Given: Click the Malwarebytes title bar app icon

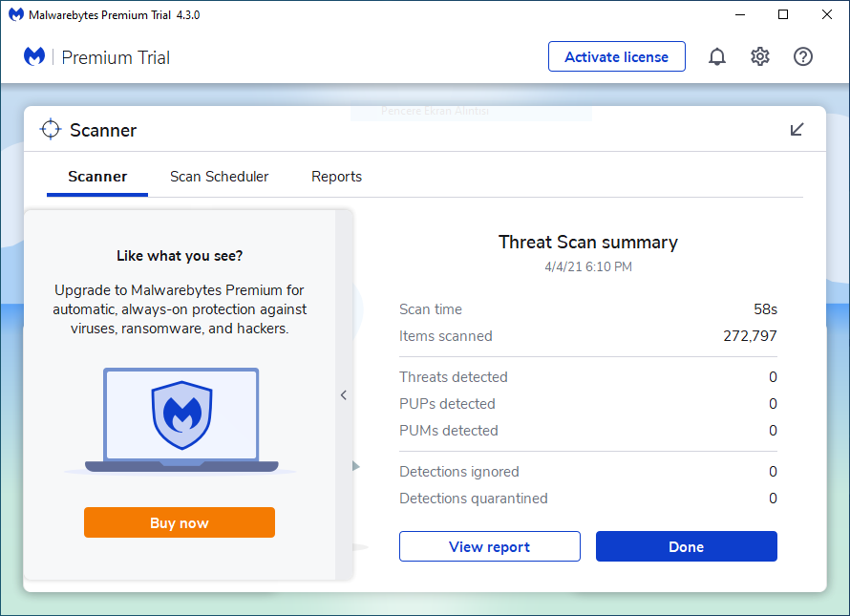Looking at the screenshot, I should (15, 15).
